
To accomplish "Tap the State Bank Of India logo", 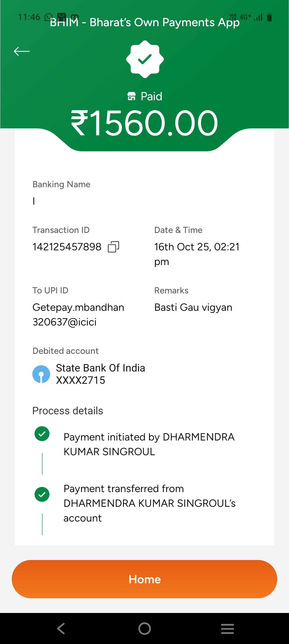I will pyautogui.click(x=41, y=374).
